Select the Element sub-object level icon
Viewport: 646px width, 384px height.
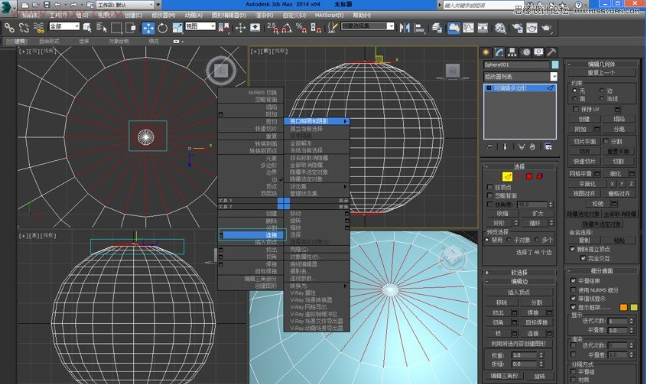click(x=540, y=176)
